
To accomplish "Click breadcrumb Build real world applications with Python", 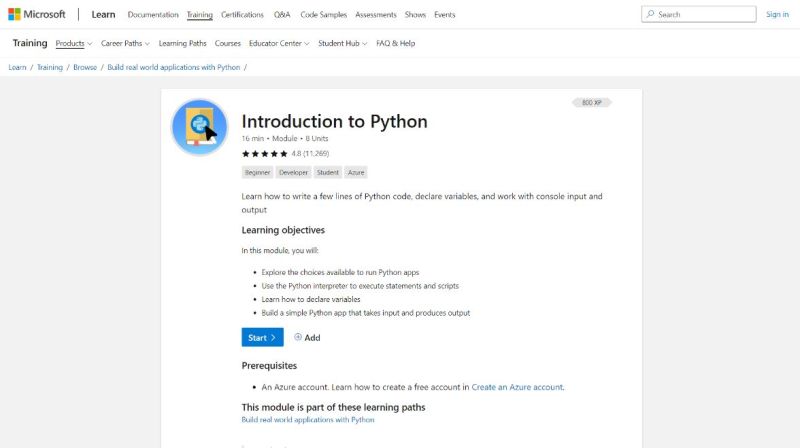I will (x=173, y=67).
